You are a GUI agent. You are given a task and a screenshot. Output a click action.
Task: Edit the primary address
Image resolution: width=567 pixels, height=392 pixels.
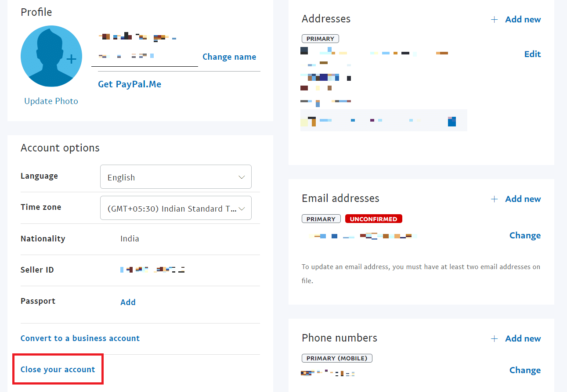point(533,54)
